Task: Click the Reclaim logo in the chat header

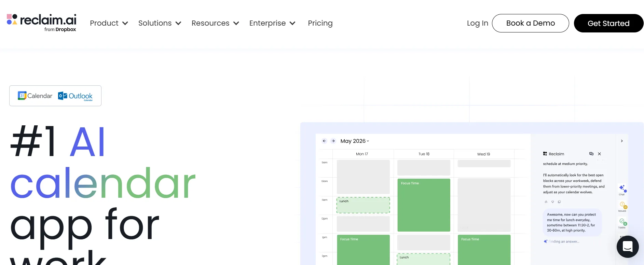Action: (x=545, y=154)
